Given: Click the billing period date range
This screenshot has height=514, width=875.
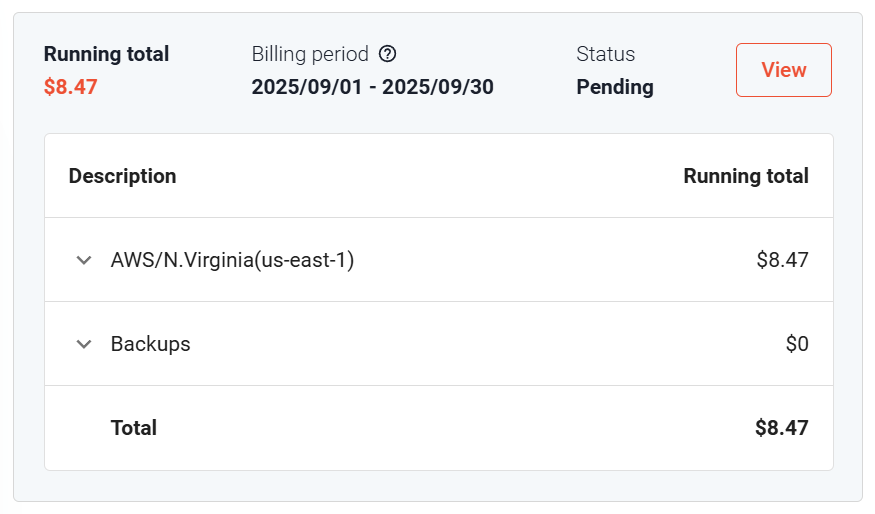Looking at the screenshot, I should (x=372, y=87).
